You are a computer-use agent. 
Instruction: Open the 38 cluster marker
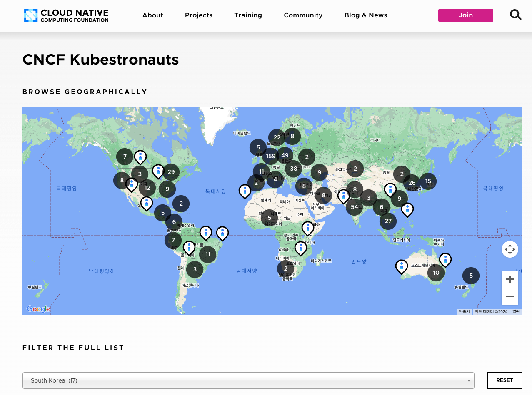point(294,169)
